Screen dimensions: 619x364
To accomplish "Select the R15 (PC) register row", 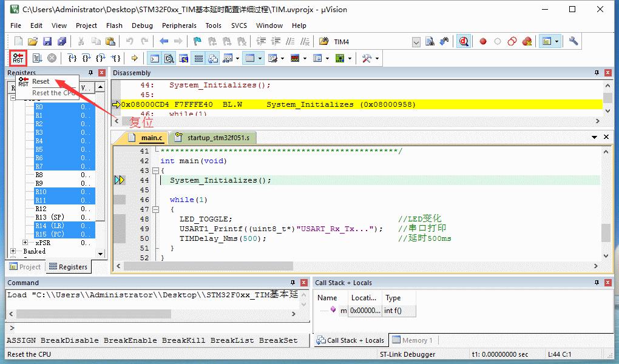I will [65, 234].
